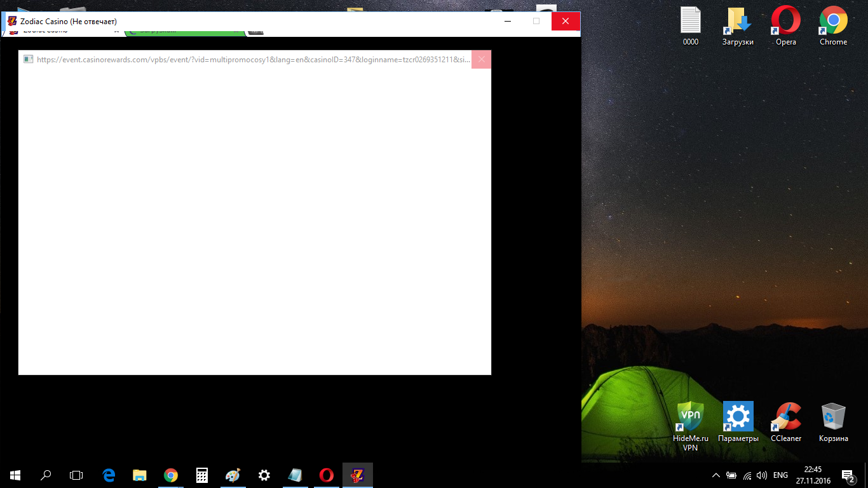The height and width of the screenshot is (488, 868).
Task: Open the HideMe.ru VPN desktop shortcut
Action: coord(691,426)
